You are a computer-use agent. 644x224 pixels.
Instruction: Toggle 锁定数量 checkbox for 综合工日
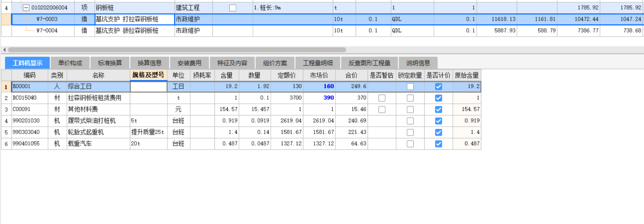click(x=410, y=87)
